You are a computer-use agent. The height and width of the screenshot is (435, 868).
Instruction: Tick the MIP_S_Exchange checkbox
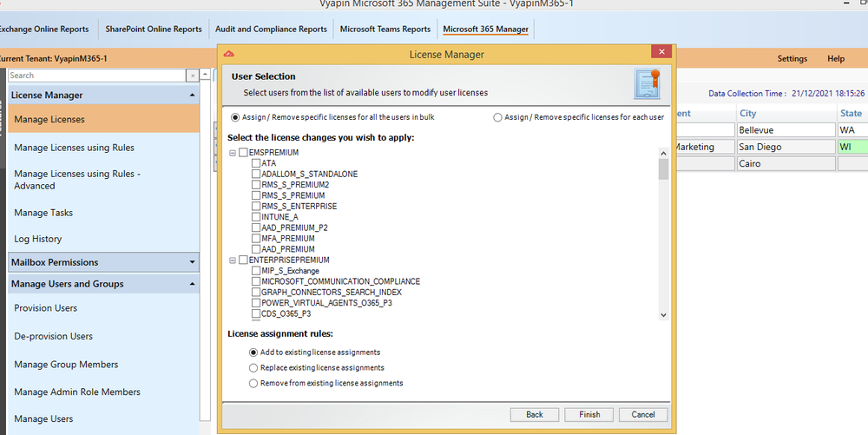pyautogui.click(x=256, y=271)
